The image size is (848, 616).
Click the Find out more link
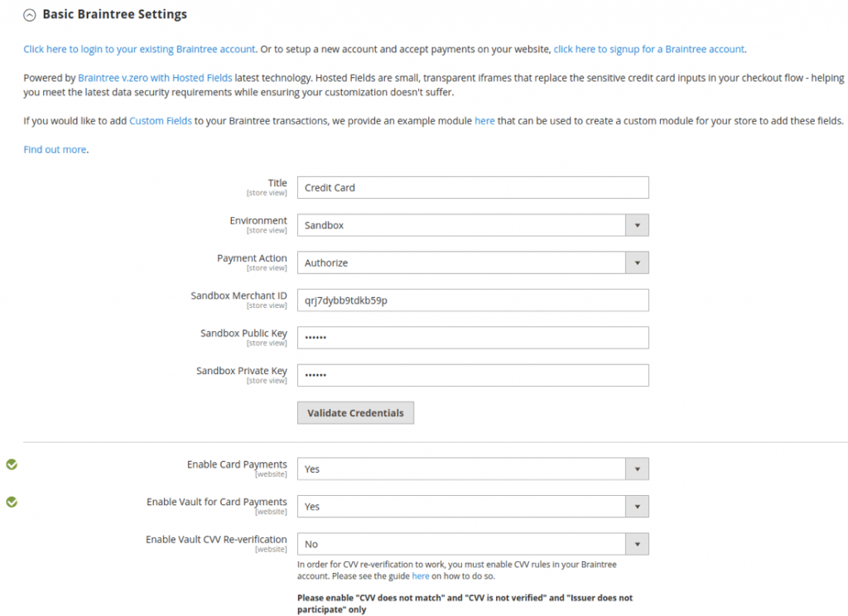[54, 150]
